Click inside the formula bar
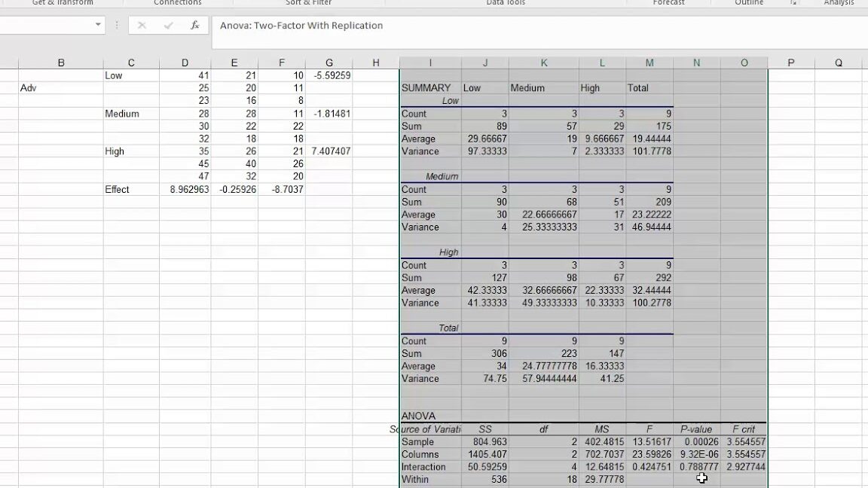The height and width of the screenshot is (488, 868). [377, 26]
